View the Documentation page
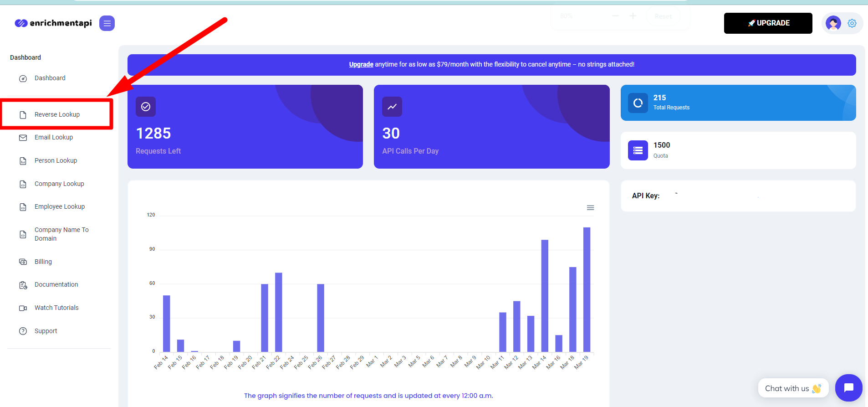The width and height of the screenshot is (868, 407). tap(56, 285)
